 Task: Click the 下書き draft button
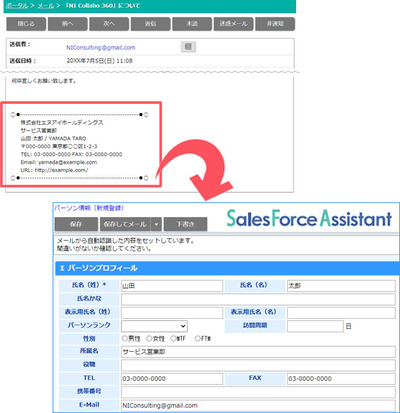[x=185, y=224]
